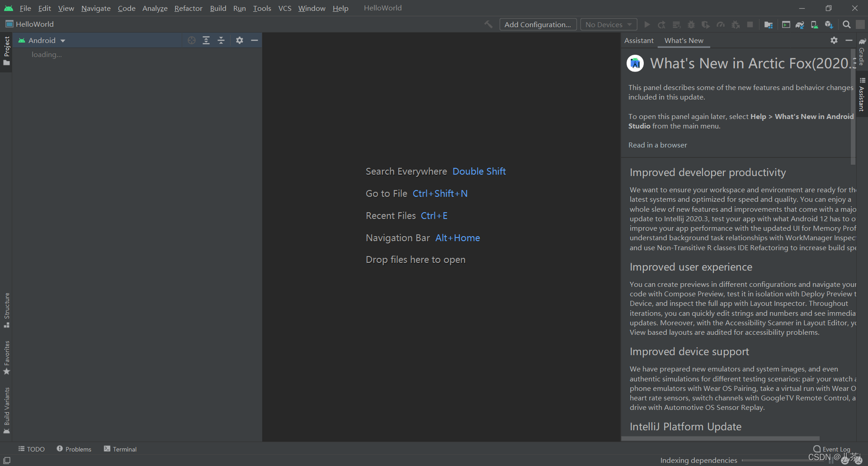
Task: Select the What's New tab
Action: click(684, 40)
